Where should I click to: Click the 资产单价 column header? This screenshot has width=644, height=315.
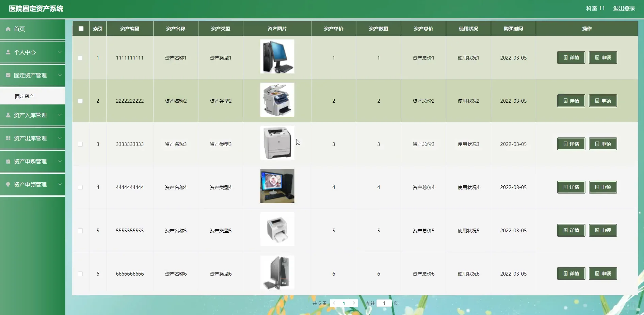pyautogui.click(x=334, y=29)
